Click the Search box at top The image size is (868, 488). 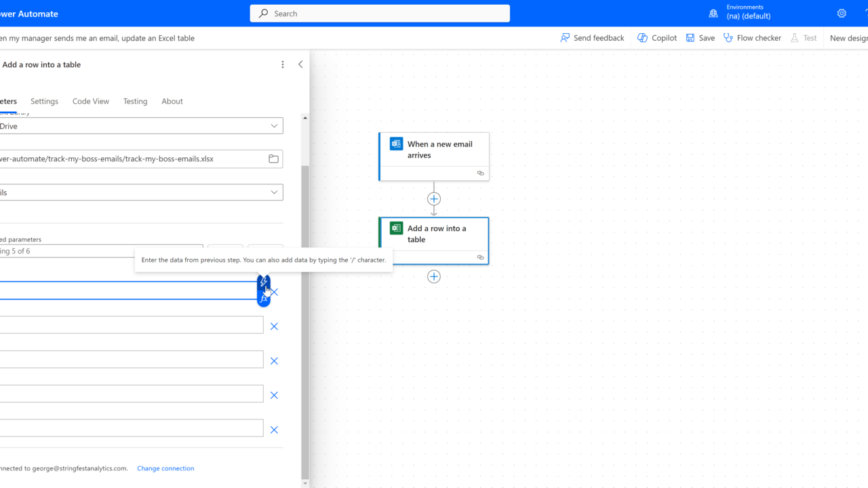click(x=380, y=14)
